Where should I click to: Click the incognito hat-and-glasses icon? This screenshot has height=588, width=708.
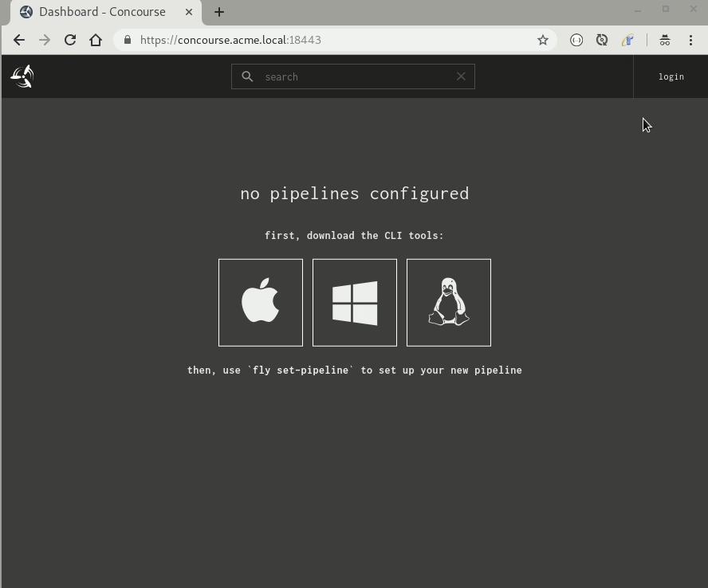(x=665, y=40)
